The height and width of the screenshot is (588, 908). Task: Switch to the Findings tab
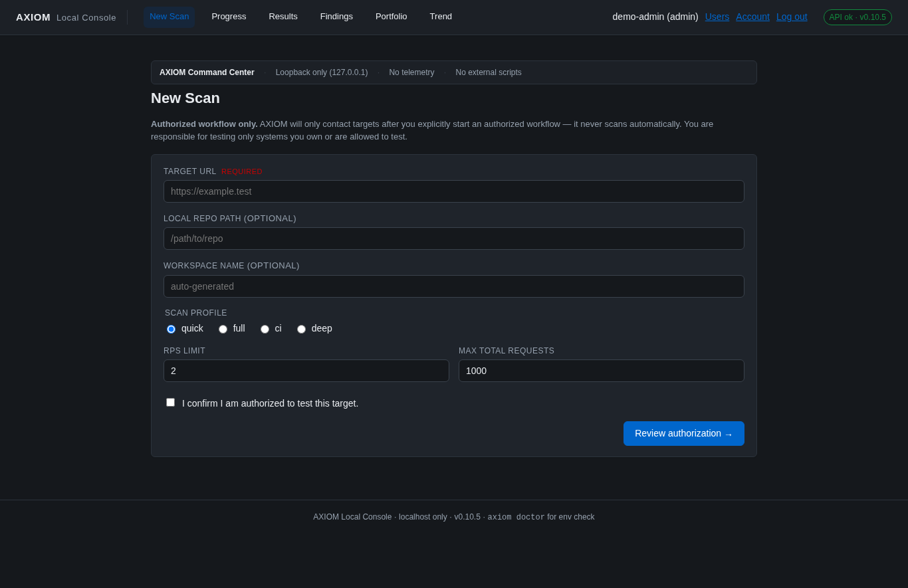click(336, 17)
